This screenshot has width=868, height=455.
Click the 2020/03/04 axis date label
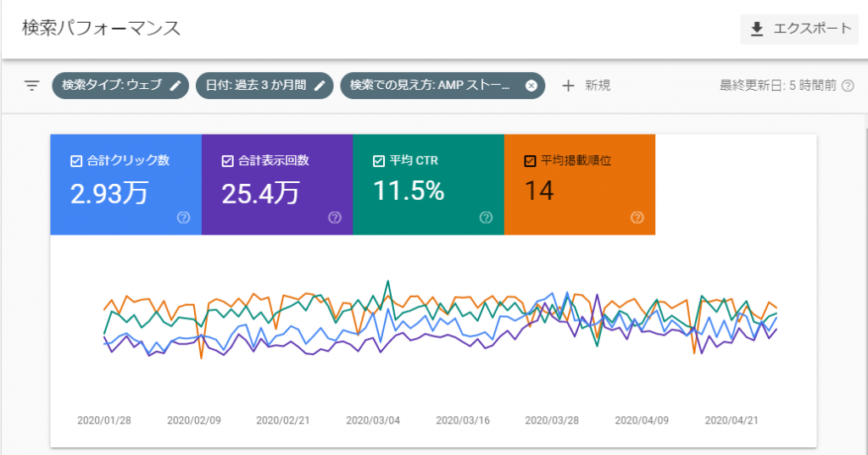pyautogui.click(x=373, y=420)
